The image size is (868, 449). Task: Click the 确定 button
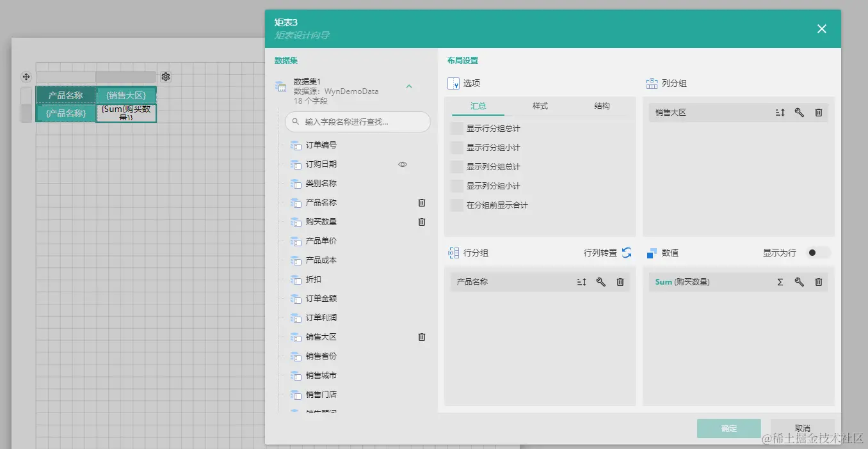click(729, 429)
